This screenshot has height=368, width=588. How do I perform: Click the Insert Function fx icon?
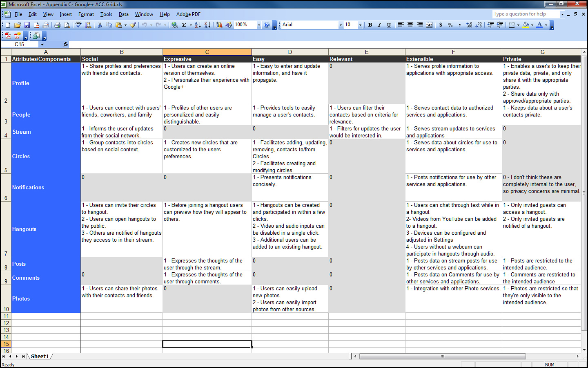[x=66, y=44]
